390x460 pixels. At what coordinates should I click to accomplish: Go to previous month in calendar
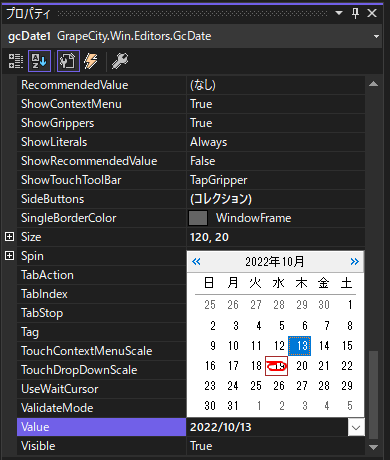[x=196, y=262]
